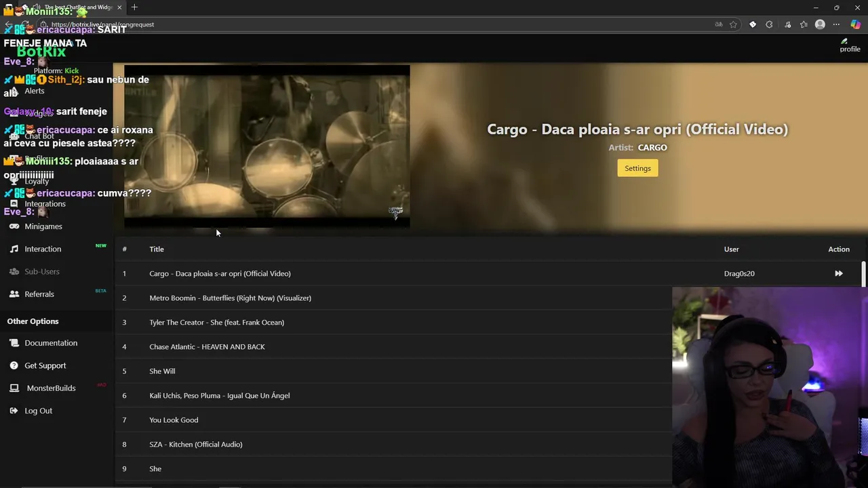Open a new browser tab with plus
The height and width of the screenshot is (488, 868).
(x=134, y=7)
